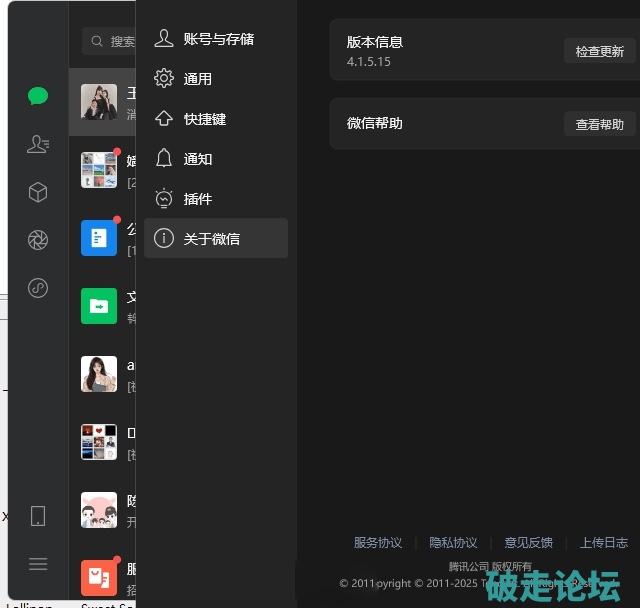Open Contacts from the left sidebar
This screenshot has height=608, width=640.
pyautogui.click(x=38, y=144)
